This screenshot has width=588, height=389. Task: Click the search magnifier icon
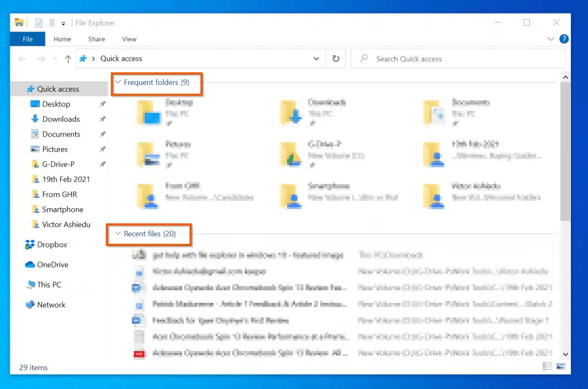pos(363,58)
